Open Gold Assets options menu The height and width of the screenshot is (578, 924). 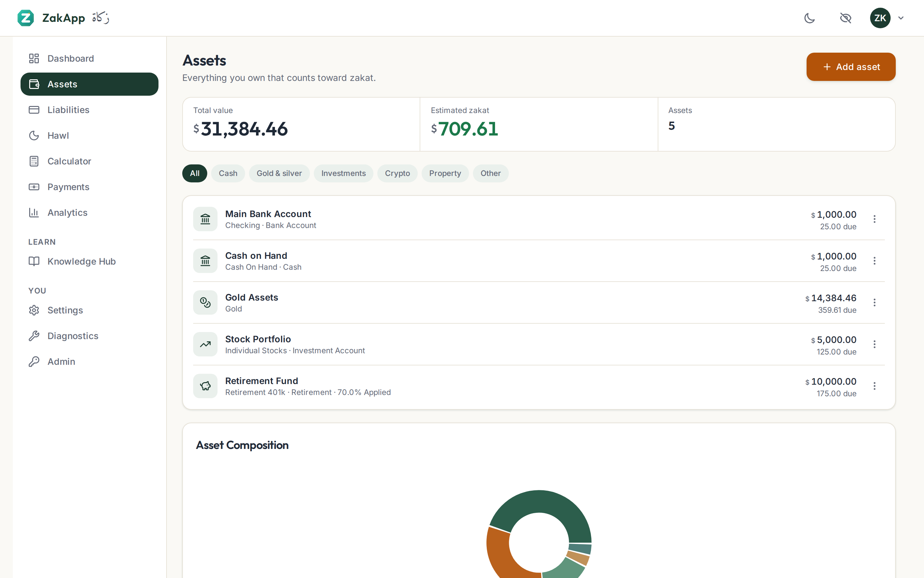point(874,302)
